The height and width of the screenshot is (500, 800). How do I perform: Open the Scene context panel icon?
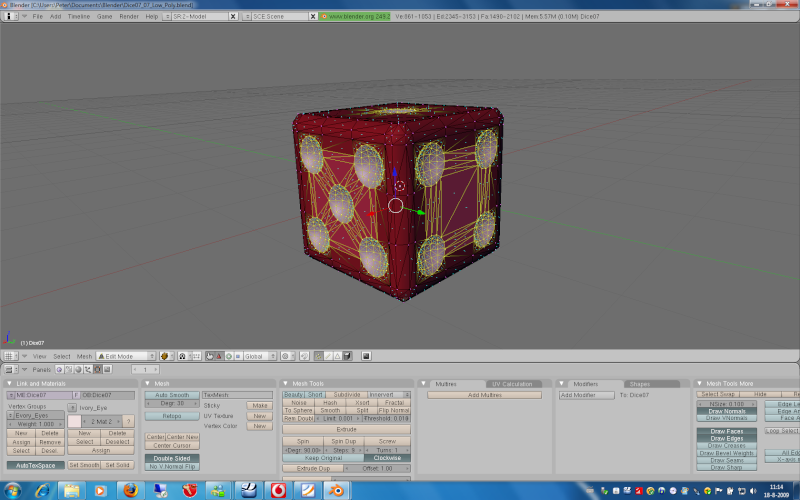(x=107, y=369)
